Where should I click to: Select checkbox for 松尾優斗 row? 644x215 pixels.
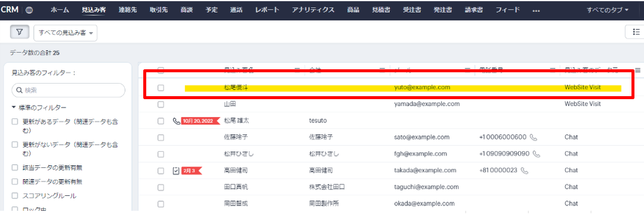(x=161, y=88)
